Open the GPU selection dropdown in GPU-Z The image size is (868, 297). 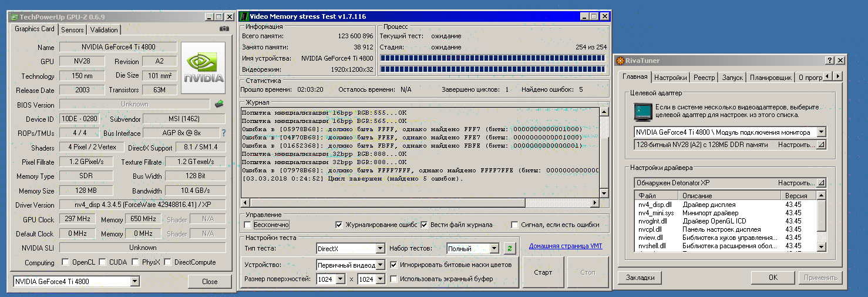pyautogui.click(x=135, y=282)
